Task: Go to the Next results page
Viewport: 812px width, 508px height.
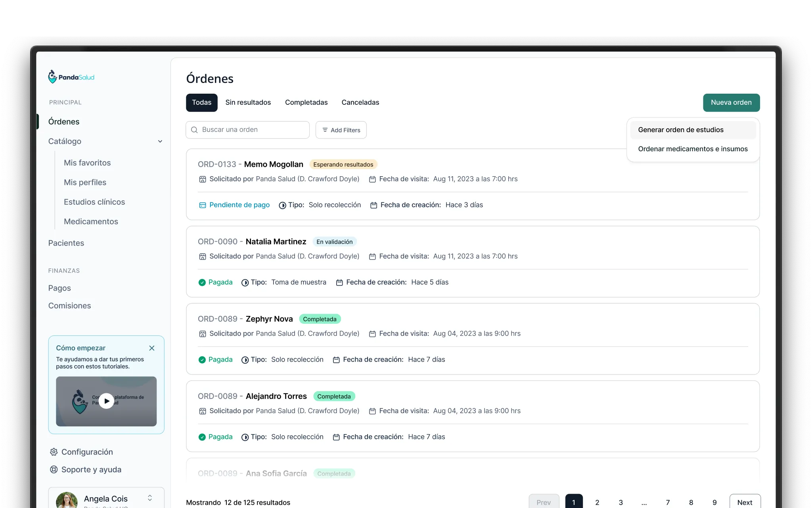Action: pos(745,502)
